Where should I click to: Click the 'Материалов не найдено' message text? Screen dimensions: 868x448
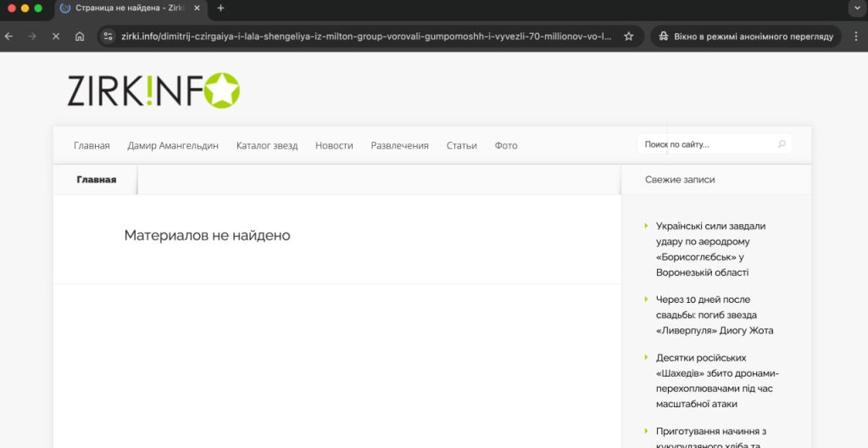pyautogui.click(x=207, y=235)
